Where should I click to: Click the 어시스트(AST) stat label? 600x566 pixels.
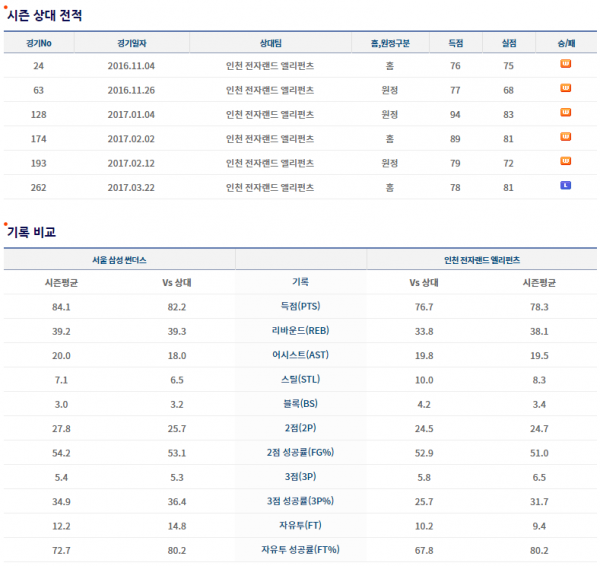coord(300,355)
